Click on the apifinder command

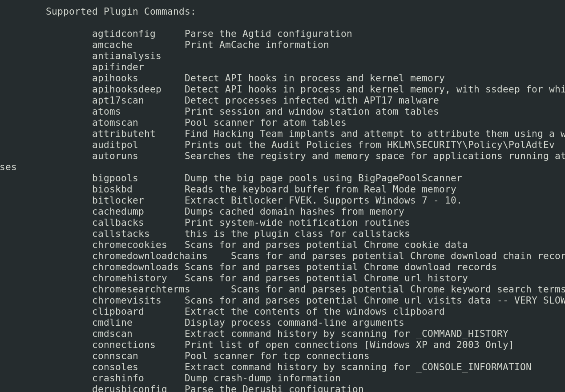coord(118,67)
